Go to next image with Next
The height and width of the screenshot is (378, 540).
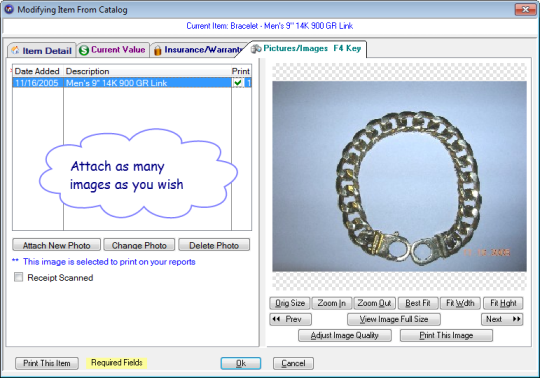[502, 319]
